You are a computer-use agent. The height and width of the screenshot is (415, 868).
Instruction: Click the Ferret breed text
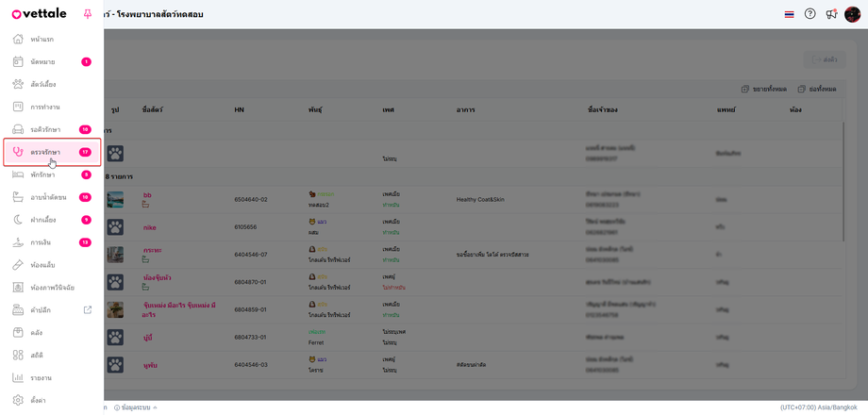pyautogui.click(x=316, y=342)
